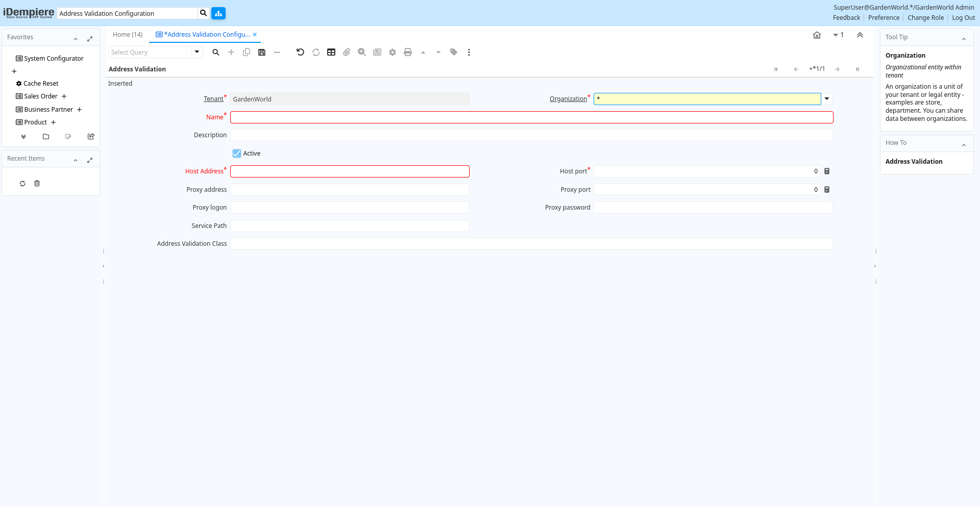
Task: Switch to the Home (14) tab
Action: (x=128, y=35)
